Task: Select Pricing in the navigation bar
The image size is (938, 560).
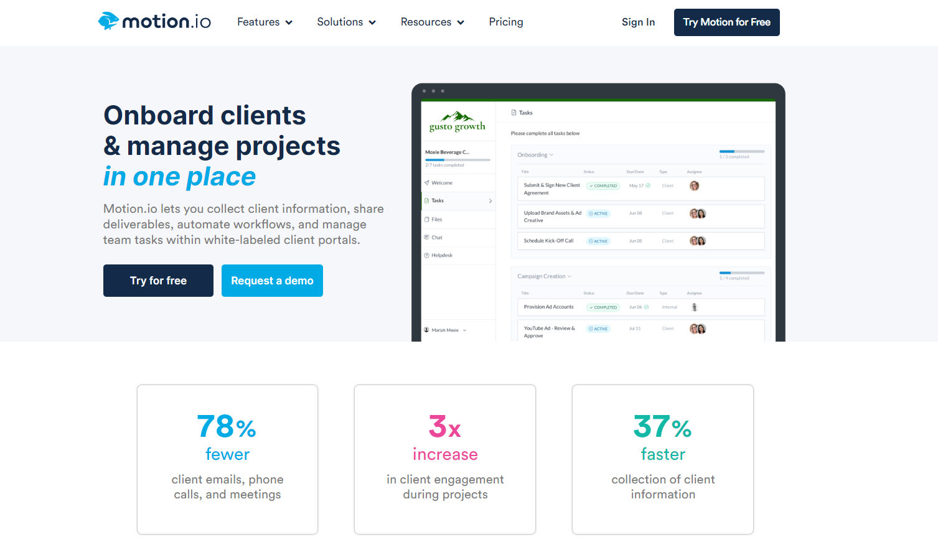Action: click(505, 22)
